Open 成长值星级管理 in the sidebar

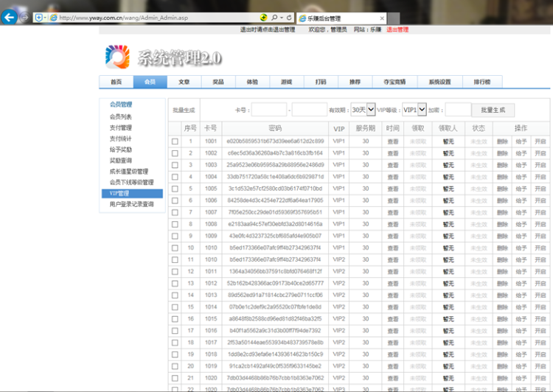click(x=129, y=172)
